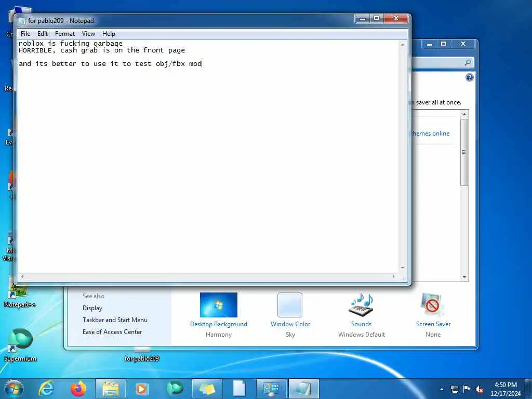Open Personalization help question mark icon
The width and height of the screenshot is (532, 399).
(469, 78)
